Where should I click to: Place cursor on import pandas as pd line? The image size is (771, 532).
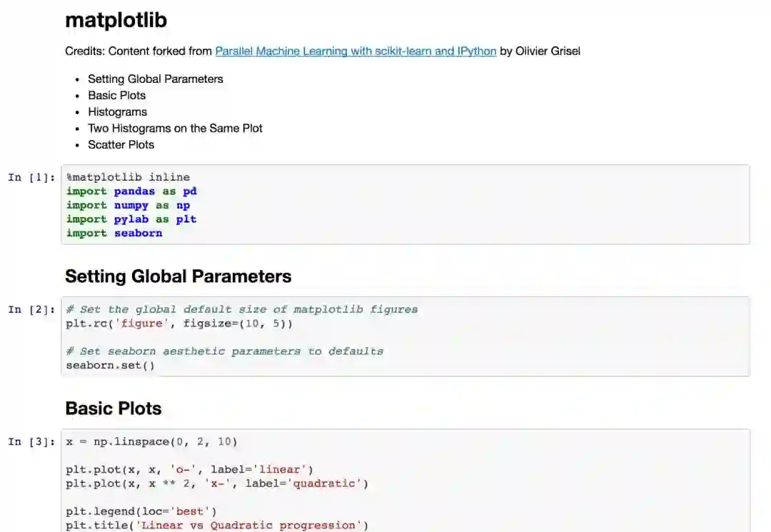(x=131, y=191)
